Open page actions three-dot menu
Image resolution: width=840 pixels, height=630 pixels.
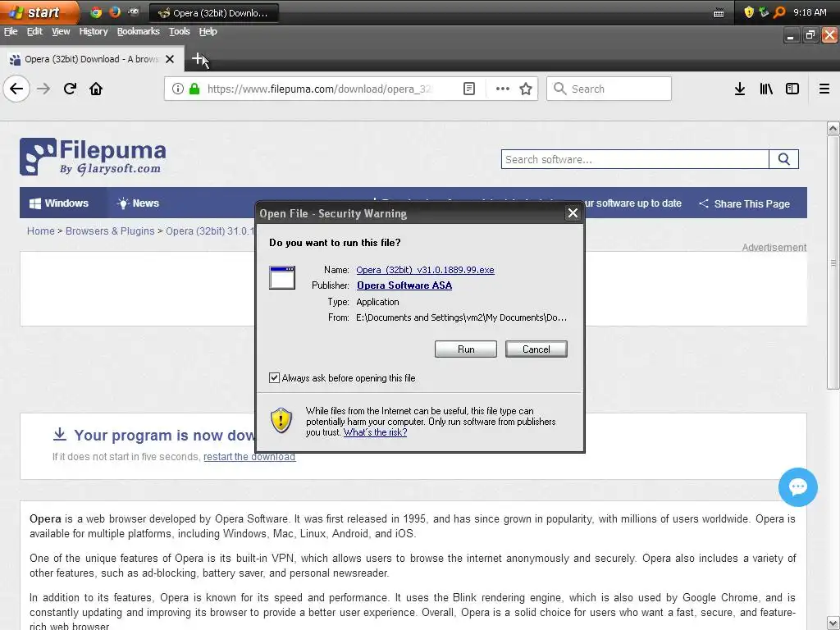(503, 89)
